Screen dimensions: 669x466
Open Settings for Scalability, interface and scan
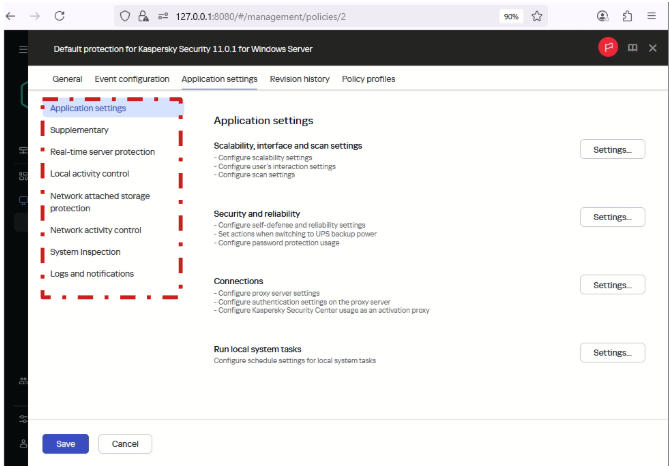click(612, 149)
